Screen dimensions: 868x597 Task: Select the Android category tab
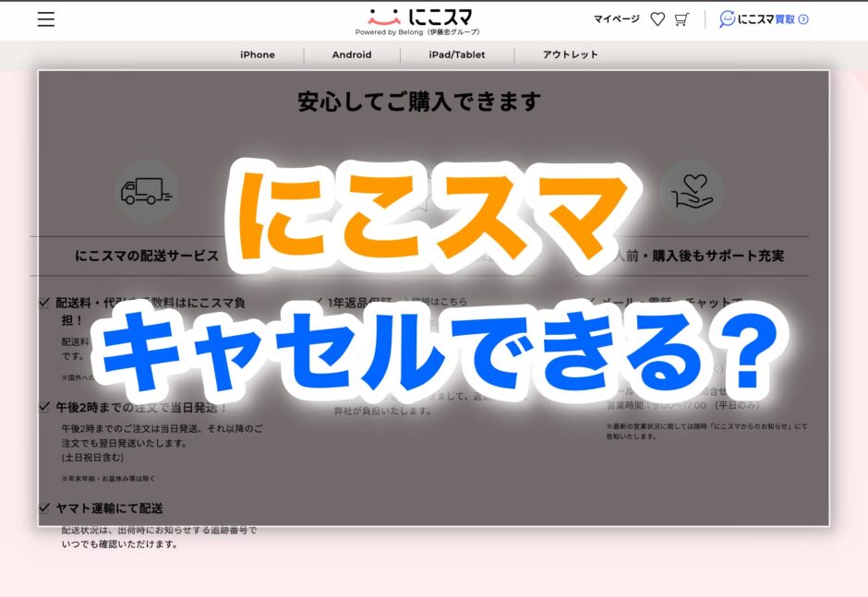(352, 55)
